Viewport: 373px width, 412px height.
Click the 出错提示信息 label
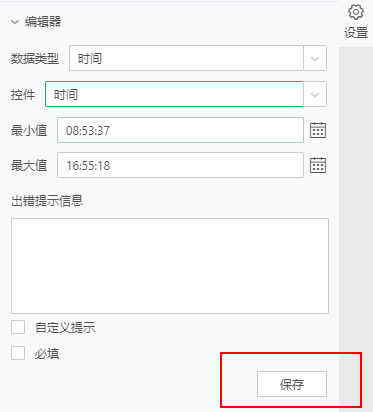(47, 201)
